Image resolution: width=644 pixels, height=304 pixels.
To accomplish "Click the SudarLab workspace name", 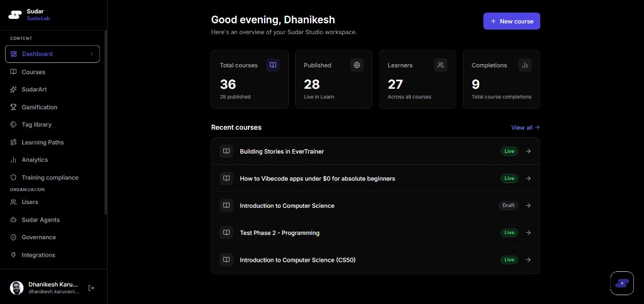I will 38,18.
